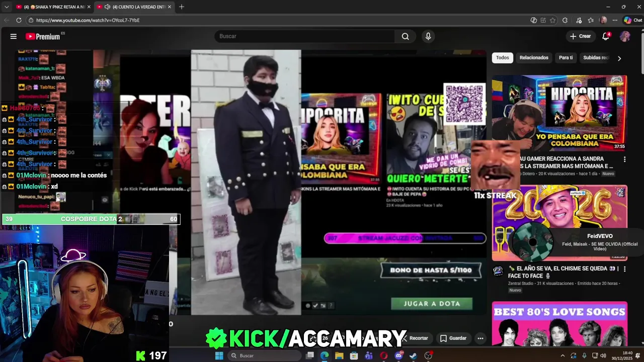Open the HIPOCRITA Sandra video thumbnail
This screenshot has height=362, width=644.
[559, 113]
